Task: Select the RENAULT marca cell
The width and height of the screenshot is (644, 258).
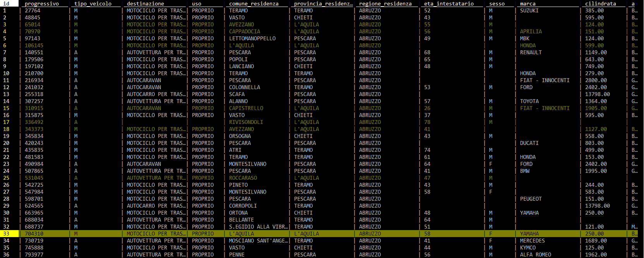Action: 531,52
